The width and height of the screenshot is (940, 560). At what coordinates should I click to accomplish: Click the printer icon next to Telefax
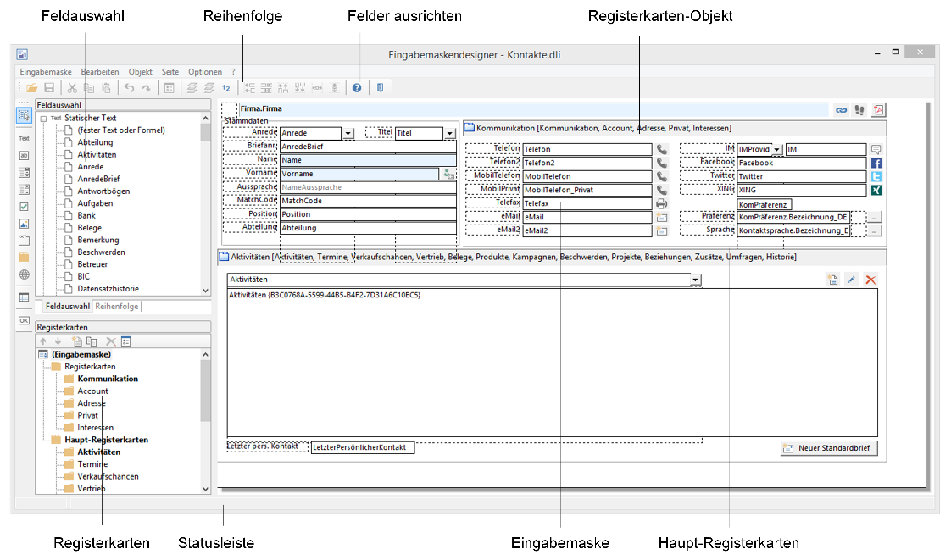[662, 203]
